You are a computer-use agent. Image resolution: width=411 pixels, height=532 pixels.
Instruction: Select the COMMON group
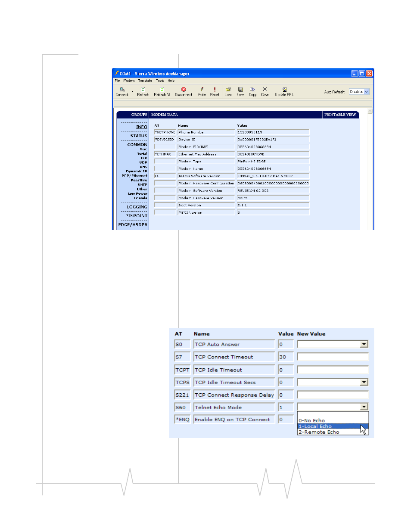137,145
